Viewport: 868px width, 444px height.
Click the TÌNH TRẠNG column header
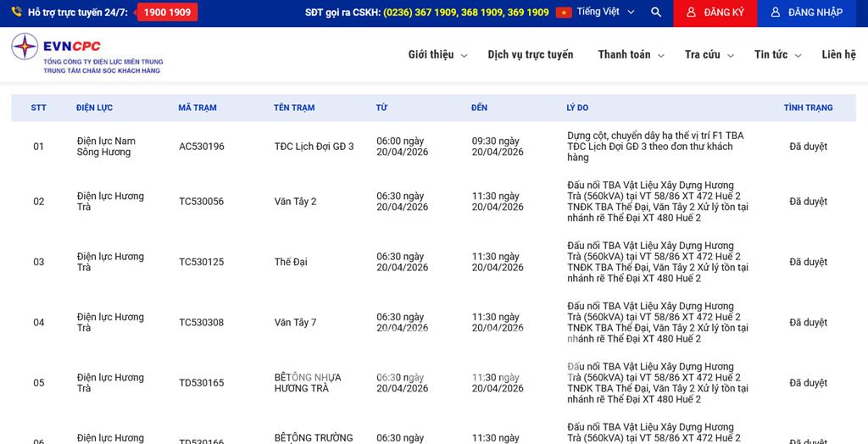808,108
